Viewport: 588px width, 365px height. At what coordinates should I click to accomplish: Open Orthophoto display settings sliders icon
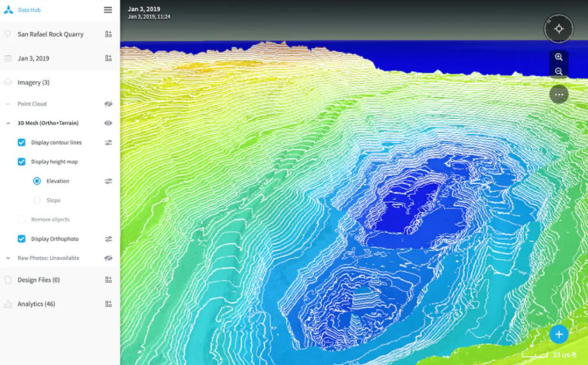click(109, 239)
